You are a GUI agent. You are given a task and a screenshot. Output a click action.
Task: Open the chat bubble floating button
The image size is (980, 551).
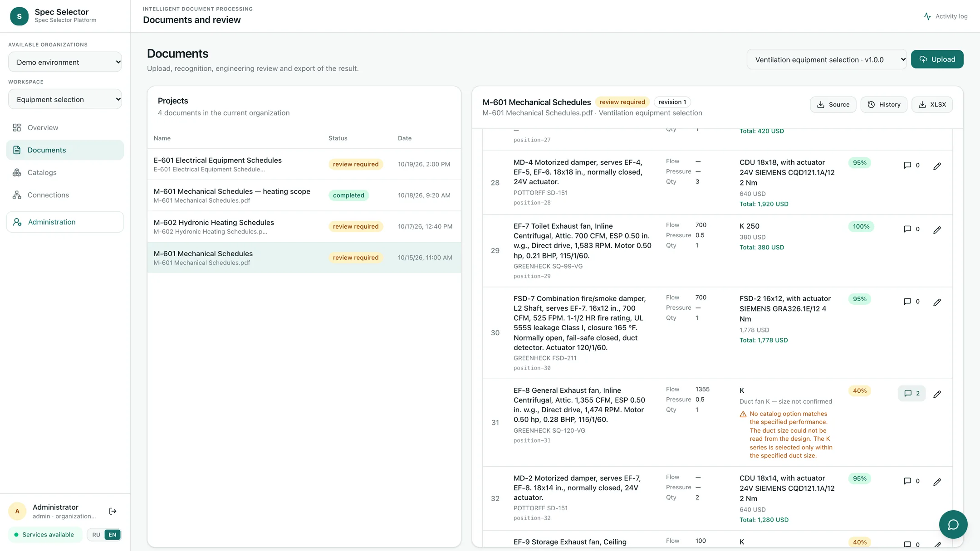coord(953,525)
